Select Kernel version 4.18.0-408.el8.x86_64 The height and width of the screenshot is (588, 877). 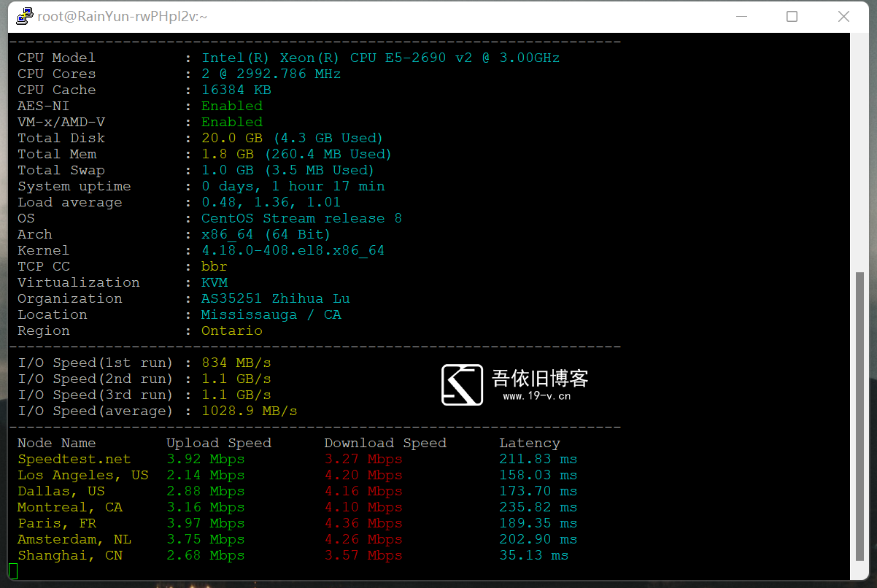point(293,250)
